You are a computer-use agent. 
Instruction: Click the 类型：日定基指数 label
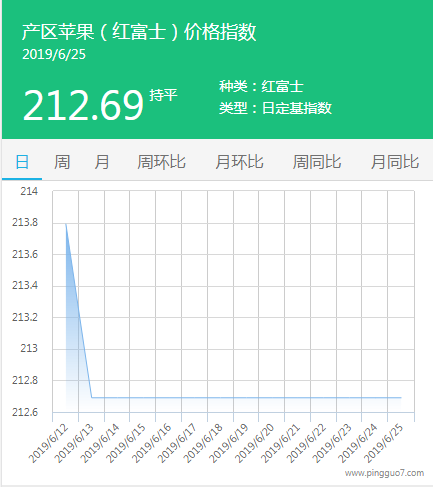point(275,108)
